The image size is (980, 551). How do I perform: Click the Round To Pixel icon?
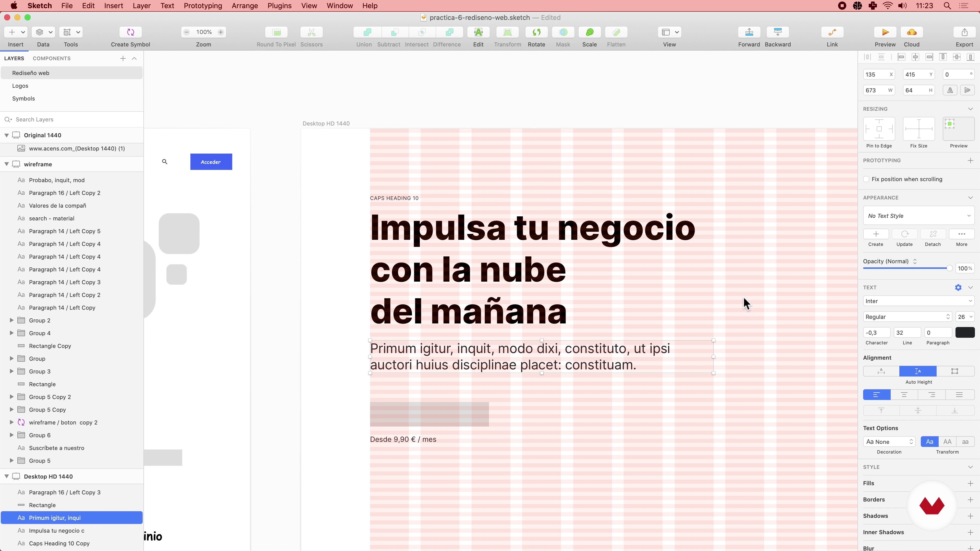click(276, 32)
